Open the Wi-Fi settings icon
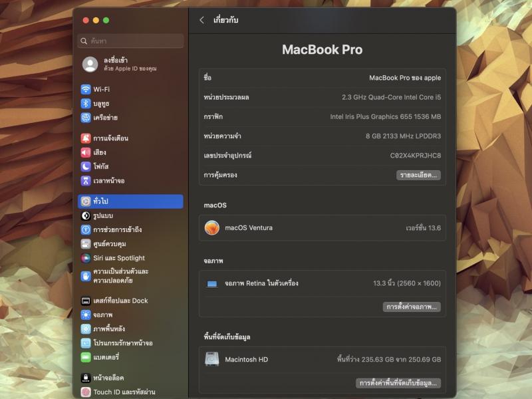This screenshot has height=399, width=532. (86, 89)
